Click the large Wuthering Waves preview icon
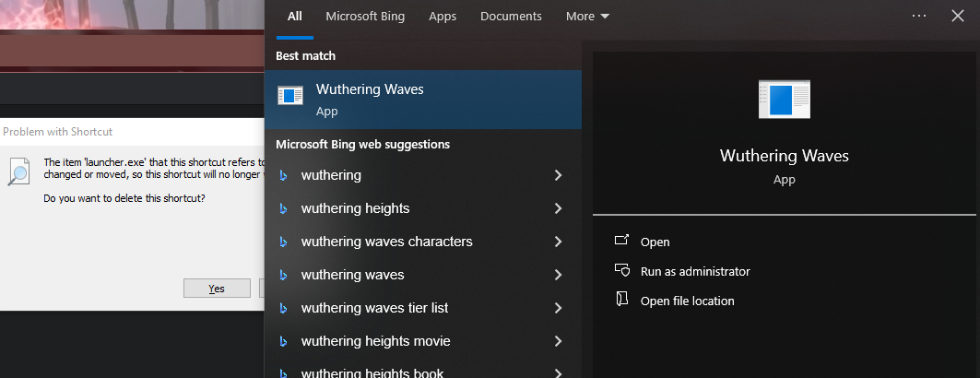 [785, 99]
